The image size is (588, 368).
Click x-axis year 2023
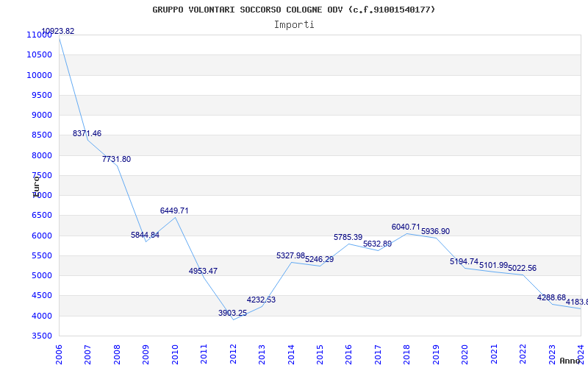click(x=553, y=354)
